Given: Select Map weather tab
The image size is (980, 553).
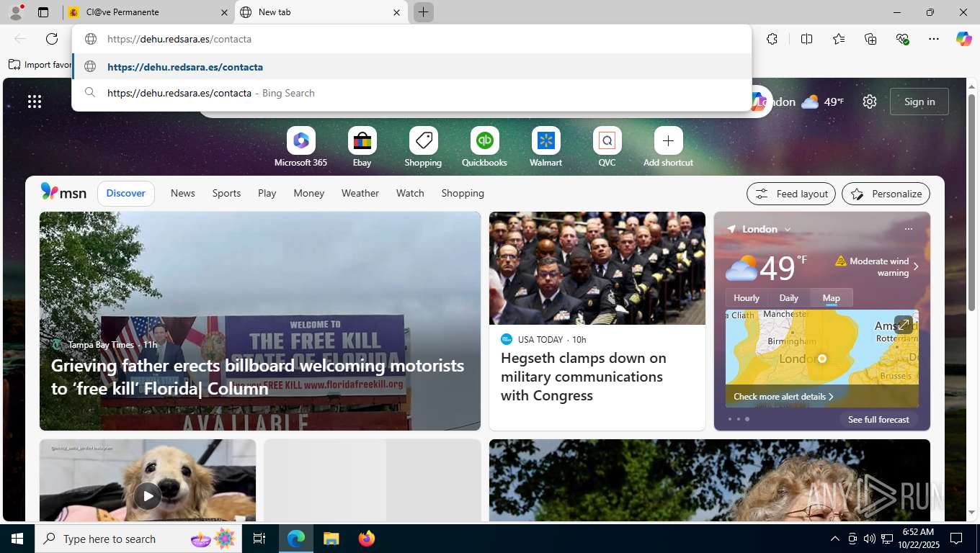Looking at the screenshot, I should pos(832,297).
